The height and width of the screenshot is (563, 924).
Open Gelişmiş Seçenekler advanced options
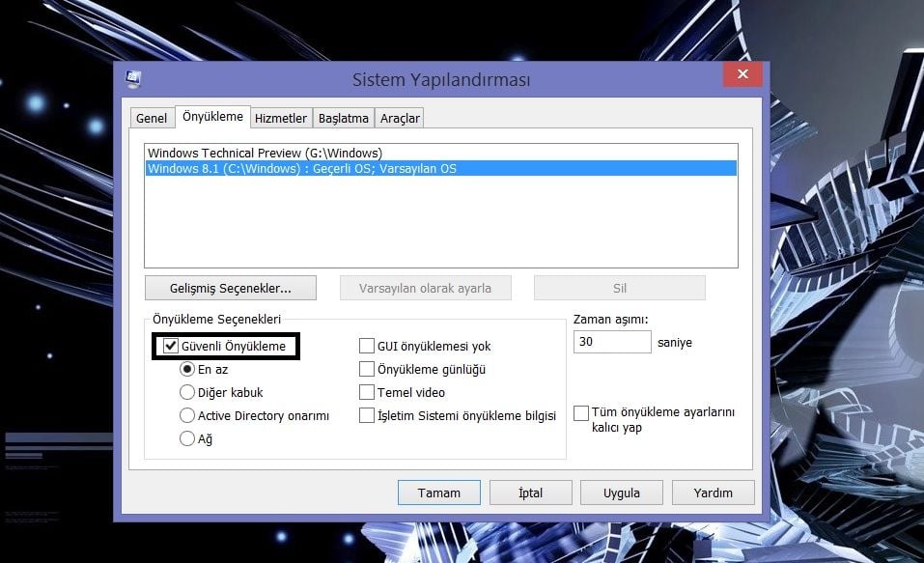point(231,289)
